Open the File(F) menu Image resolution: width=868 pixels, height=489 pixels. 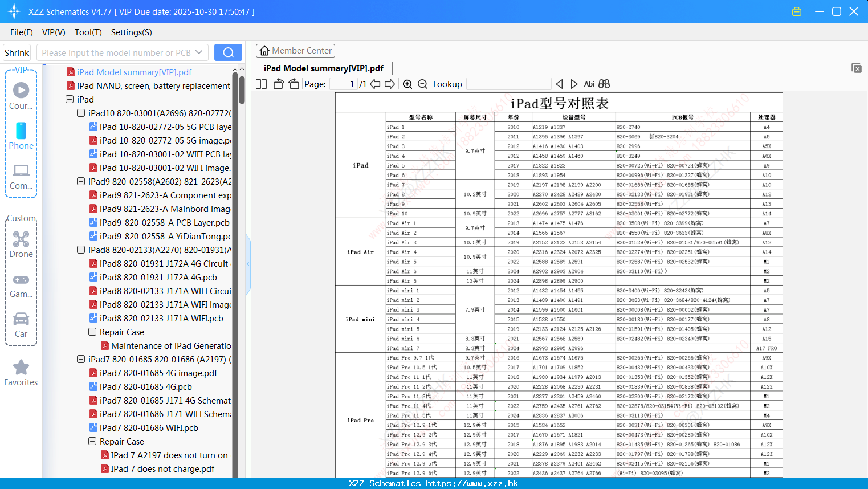pyautogui.click(x=22, y=32)
